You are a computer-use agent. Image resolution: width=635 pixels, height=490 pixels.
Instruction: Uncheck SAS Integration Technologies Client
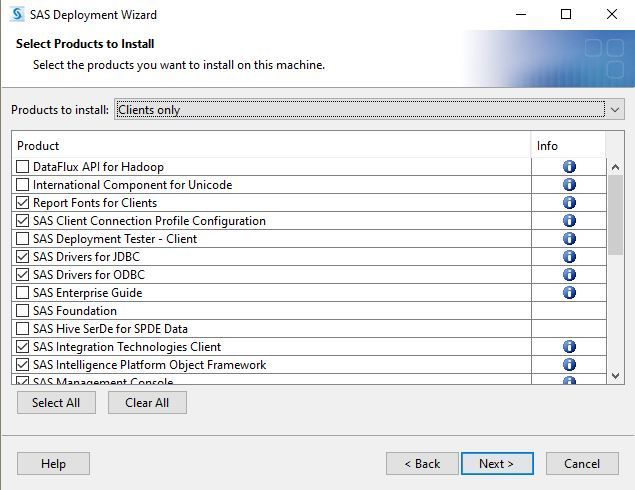point(22,347)
